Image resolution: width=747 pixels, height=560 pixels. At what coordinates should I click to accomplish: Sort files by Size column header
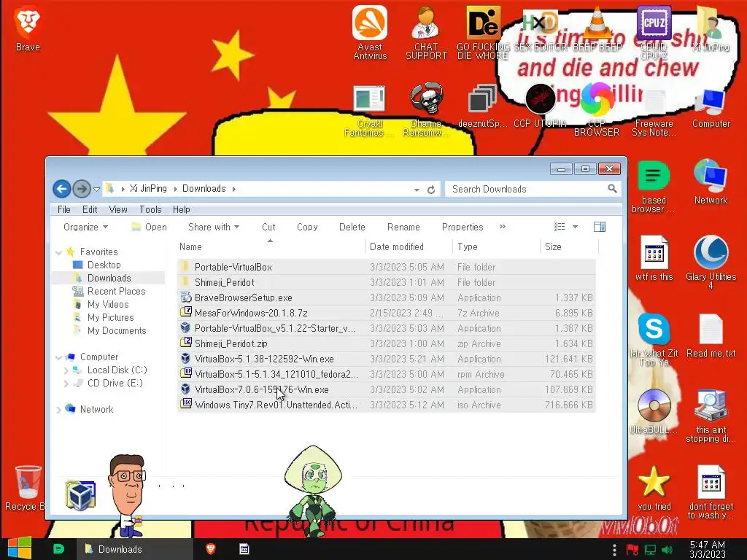(x=569, y=246)
